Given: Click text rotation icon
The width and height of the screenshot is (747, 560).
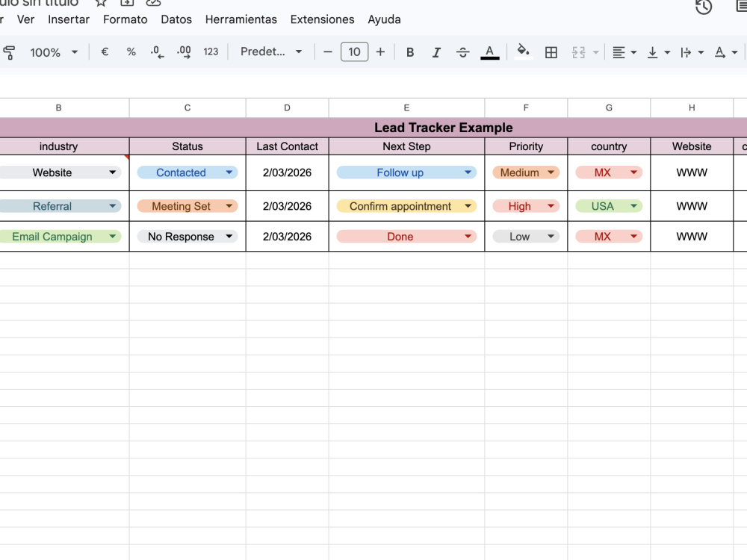Looking at the screenshot, I should pos(720,52).
